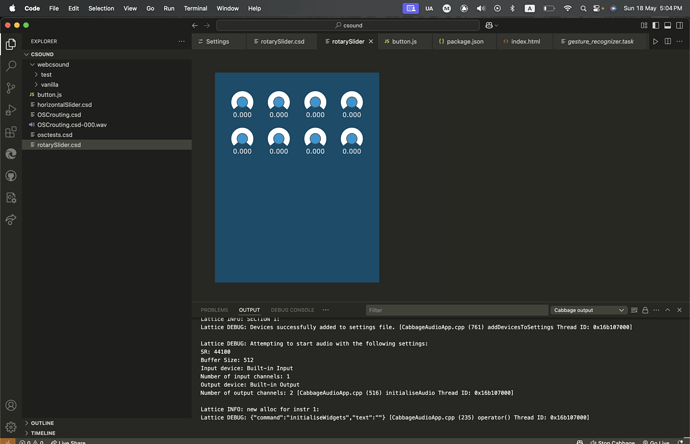Show additional panel views ellipsis next to Debug Console
The width and height of the screenshot is (690, 444).
tap(326, 310)
